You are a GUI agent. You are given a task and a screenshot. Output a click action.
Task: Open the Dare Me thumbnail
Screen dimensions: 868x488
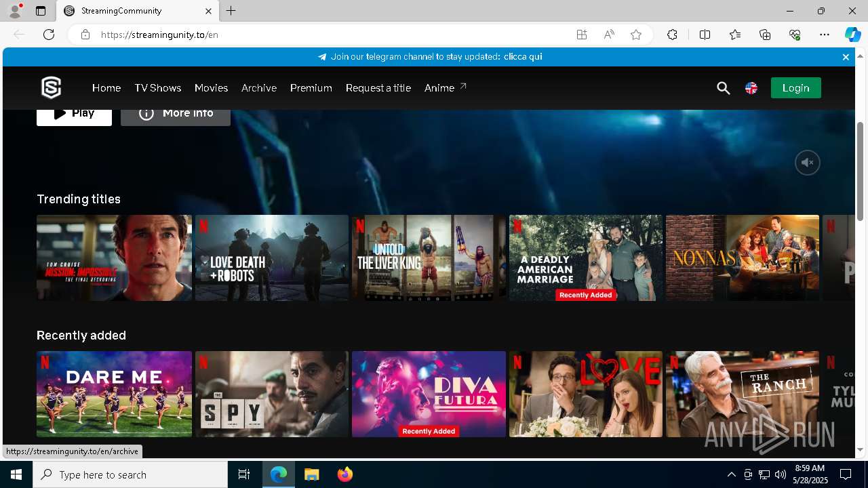coord(114,394)
